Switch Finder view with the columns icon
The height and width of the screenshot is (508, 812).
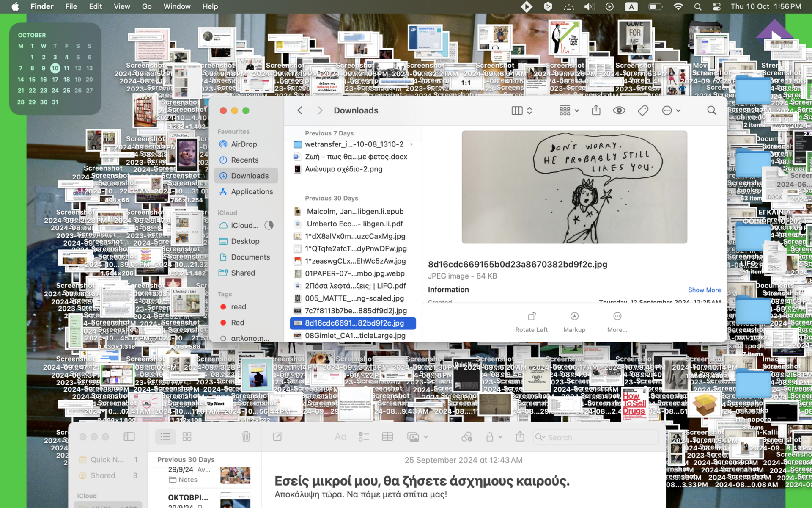(517, 110)
